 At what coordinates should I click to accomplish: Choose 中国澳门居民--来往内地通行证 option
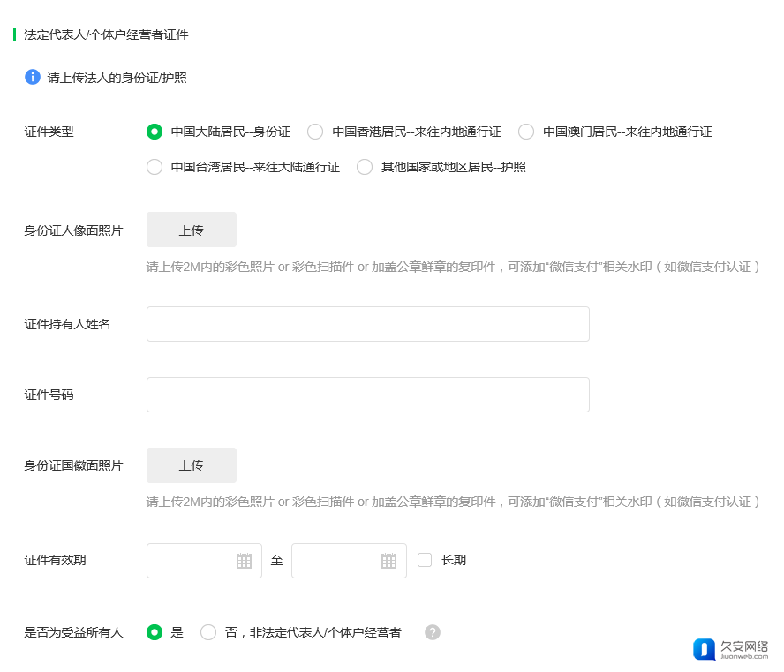point(526,132)
